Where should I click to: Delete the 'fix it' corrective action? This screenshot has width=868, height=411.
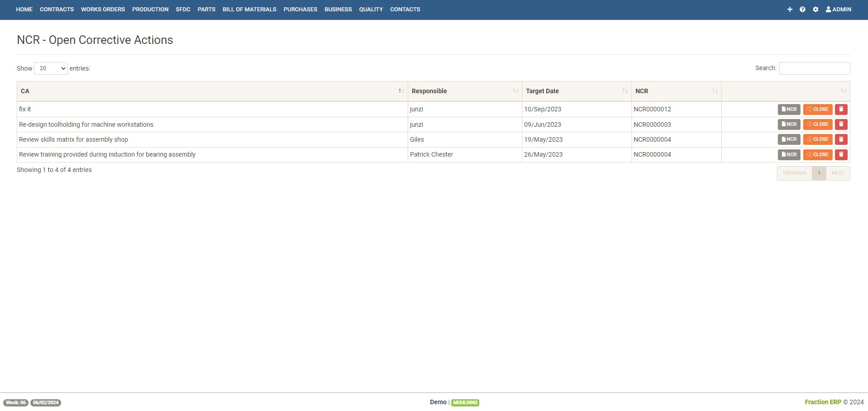point(841,110)
